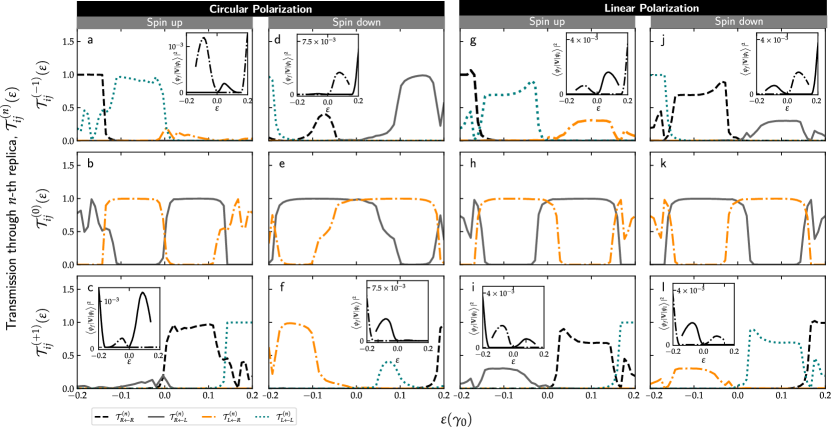Click the solid gray R←L legend line sample
This screenshot has width=831, height=427.
click(156, 416)
